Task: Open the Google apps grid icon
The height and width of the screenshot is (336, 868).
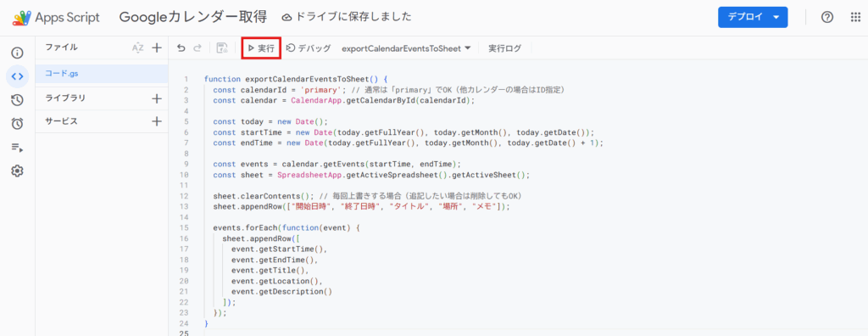Action: click(855, 17)
